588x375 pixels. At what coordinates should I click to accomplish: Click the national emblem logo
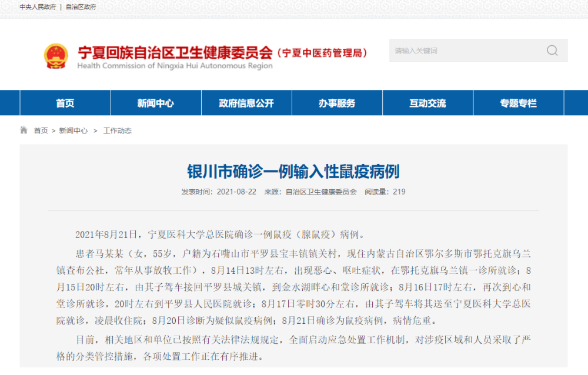(x=56, y=57)
